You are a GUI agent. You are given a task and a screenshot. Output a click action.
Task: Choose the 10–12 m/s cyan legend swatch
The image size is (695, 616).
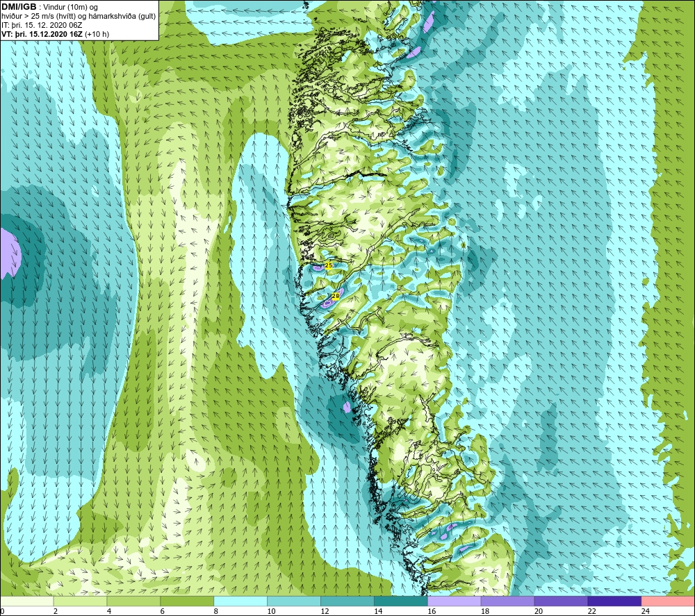[x=294, y=601]
